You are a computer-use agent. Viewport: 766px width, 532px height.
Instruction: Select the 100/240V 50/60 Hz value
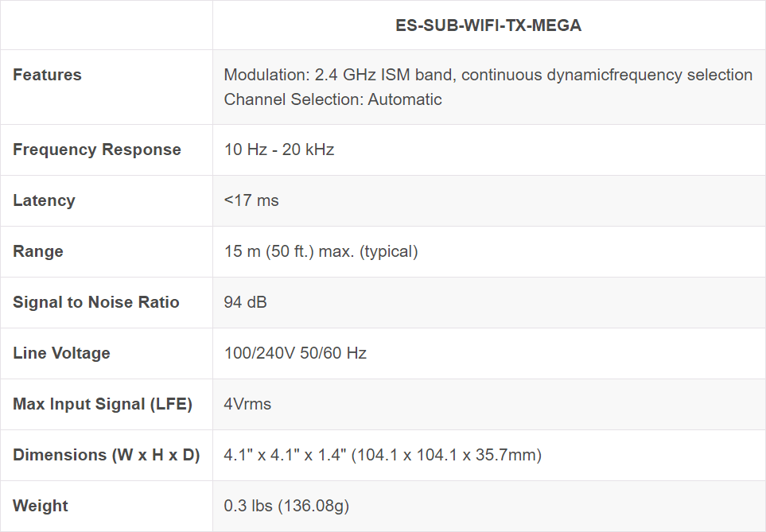click(295, 353)
